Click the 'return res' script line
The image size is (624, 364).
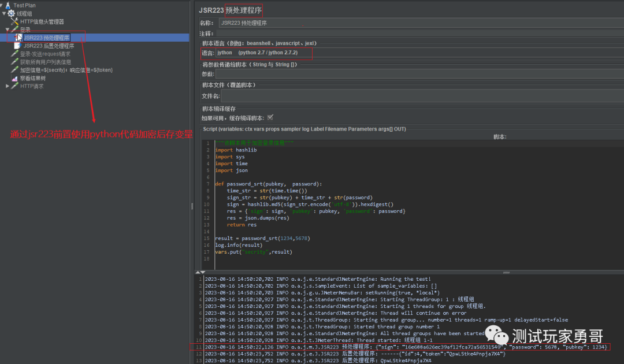click(242, 225)
